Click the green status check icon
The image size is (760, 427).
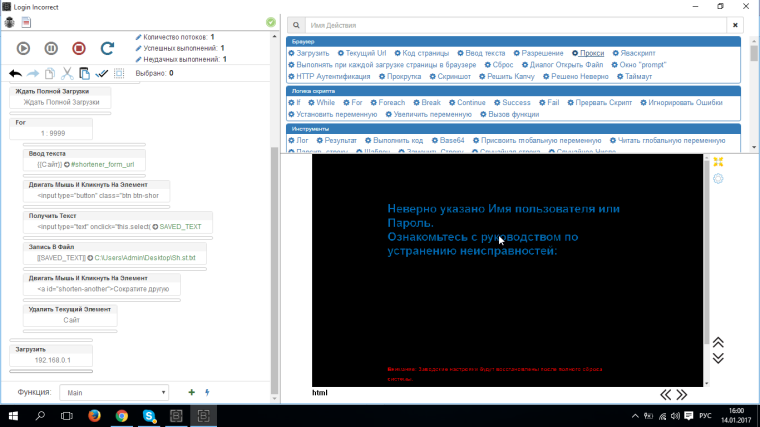pos(271,22)
